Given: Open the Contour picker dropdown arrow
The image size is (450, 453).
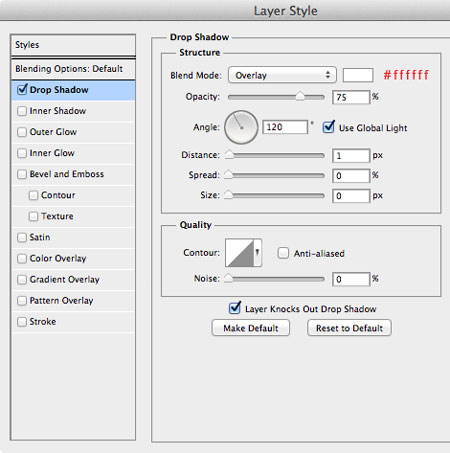Looking at the screenshot, I should pos(257,253).
